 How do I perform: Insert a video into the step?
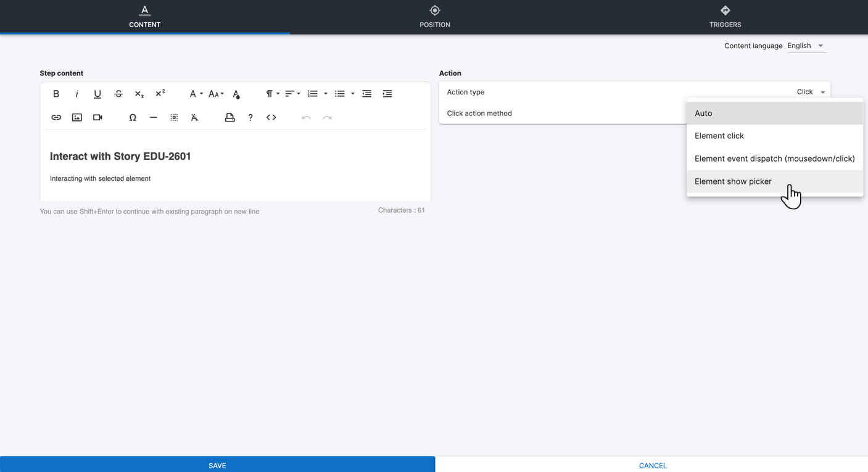coord(97,117)
